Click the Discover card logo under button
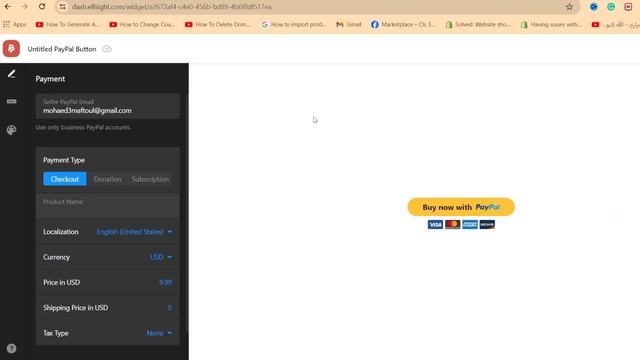Viewport: 640px width, 360px height. (x=487, y=224)
